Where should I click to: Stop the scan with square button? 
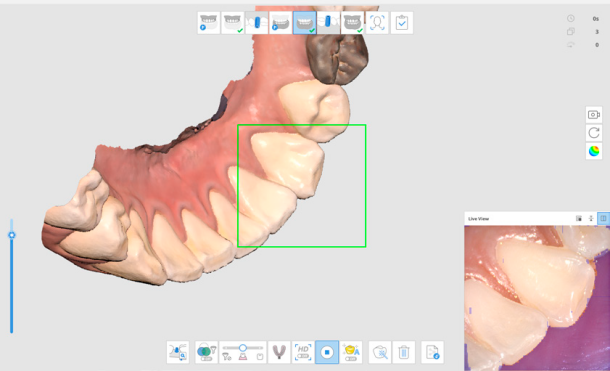(327, 352)
